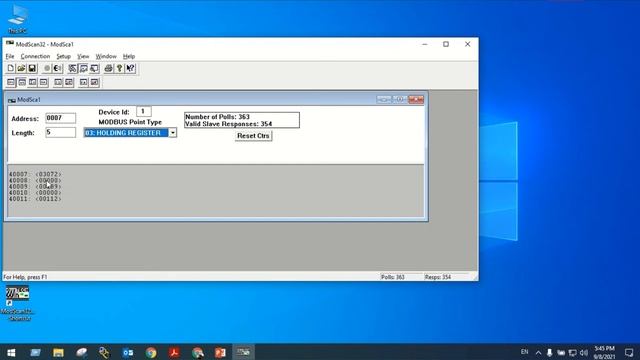Restore the ModSca1 child window

(x=400, y=100)
